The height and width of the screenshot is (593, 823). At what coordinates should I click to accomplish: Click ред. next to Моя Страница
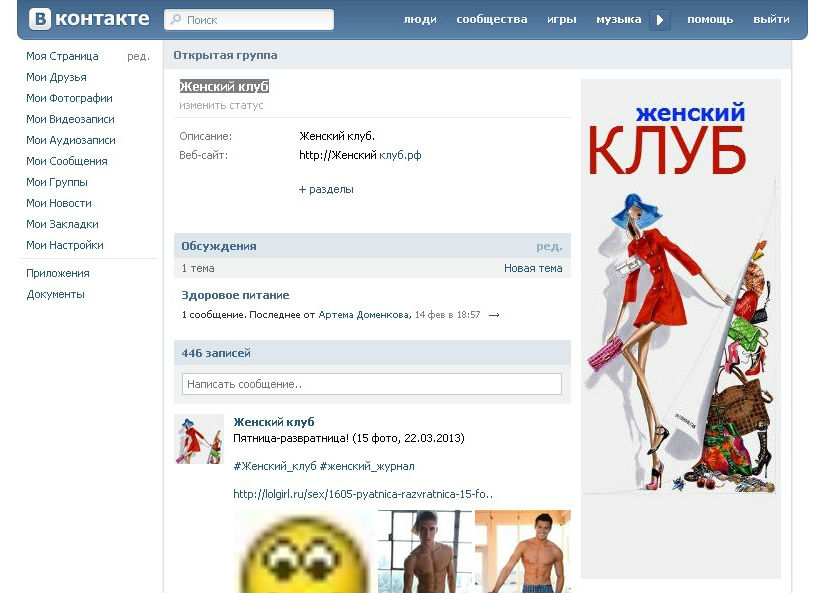click(139, 56)
